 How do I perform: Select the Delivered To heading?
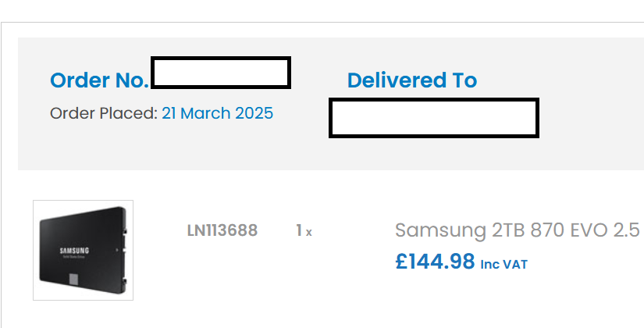[412, 80]
